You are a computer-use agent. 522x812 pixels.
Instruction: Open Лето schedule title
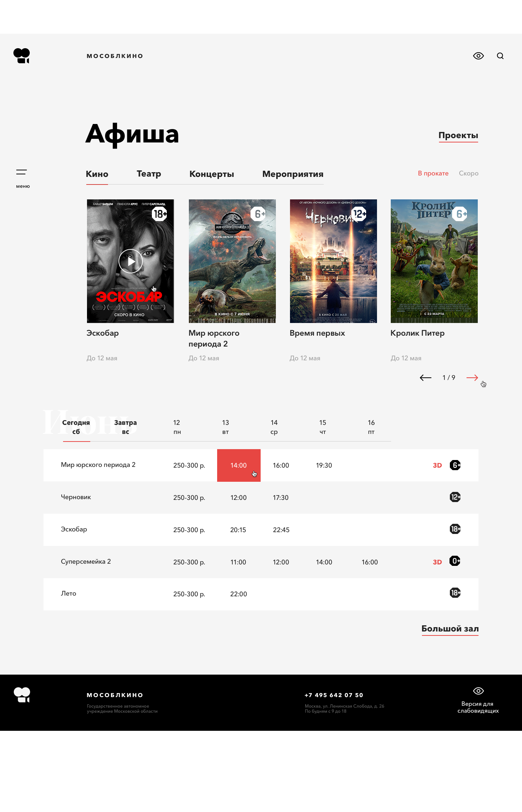(x=69, y=593)
